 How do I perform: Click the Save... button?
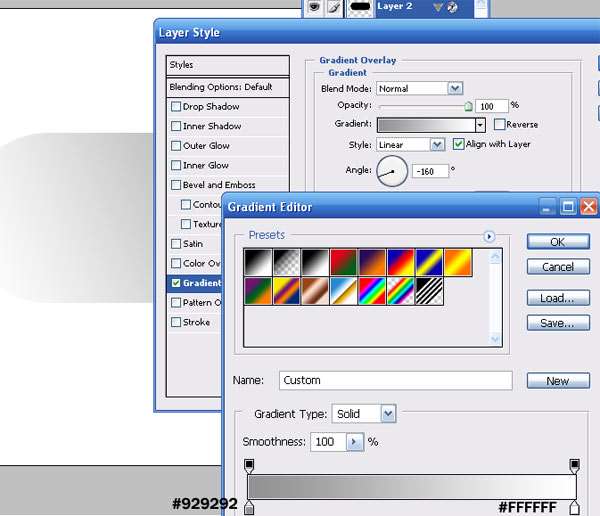pyautogui.click(x=558, y=323)
